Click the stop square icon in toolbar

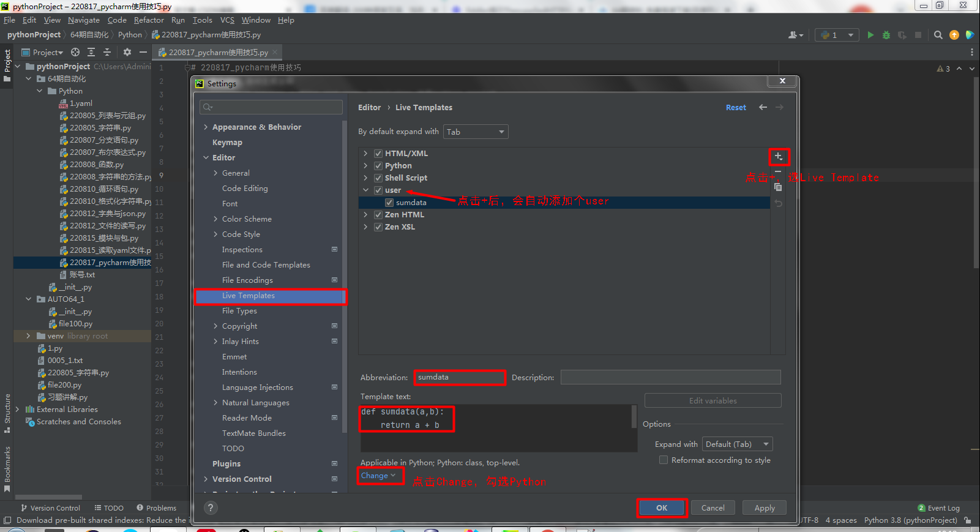coord(918,35)
